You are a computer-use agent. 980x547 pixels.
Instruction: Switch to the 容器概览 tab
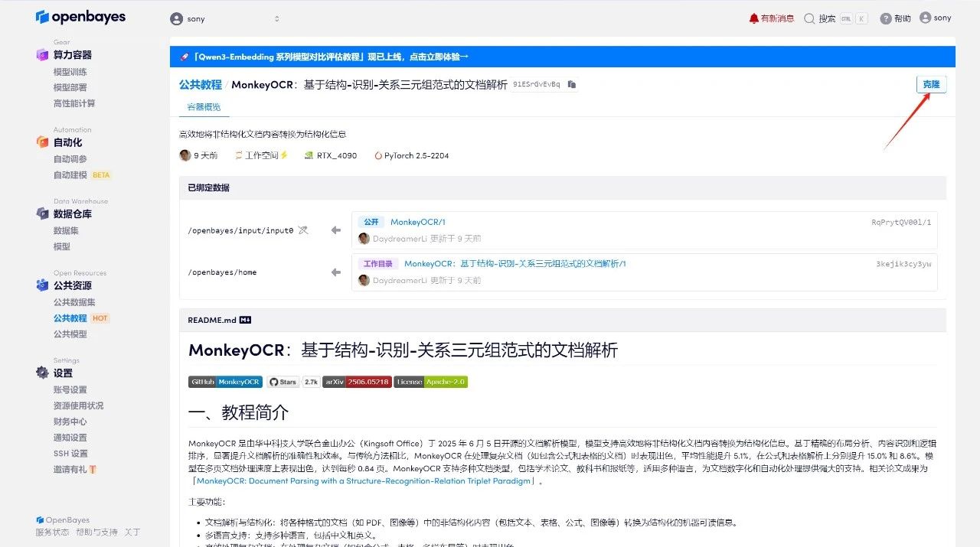204,107
